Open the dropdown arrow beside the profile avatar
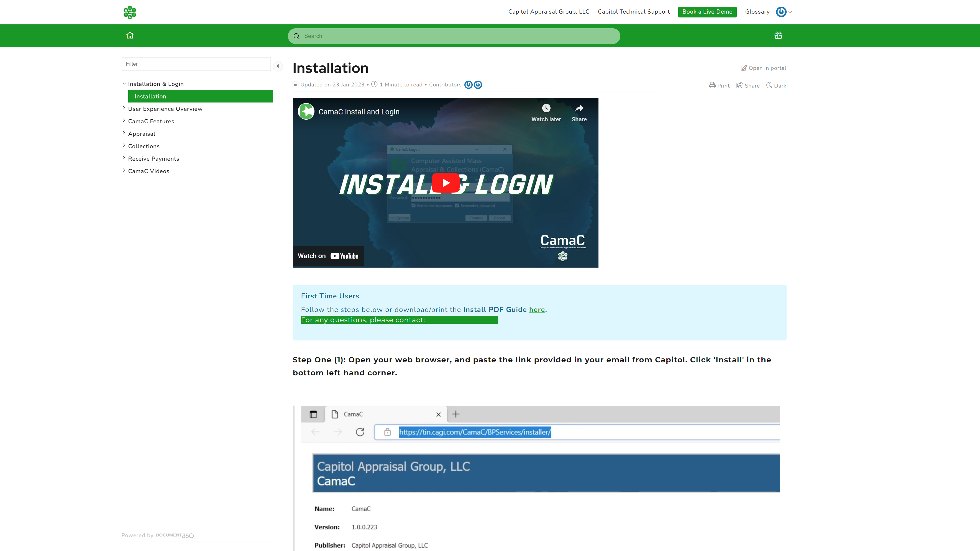 (x=790, y=12)
